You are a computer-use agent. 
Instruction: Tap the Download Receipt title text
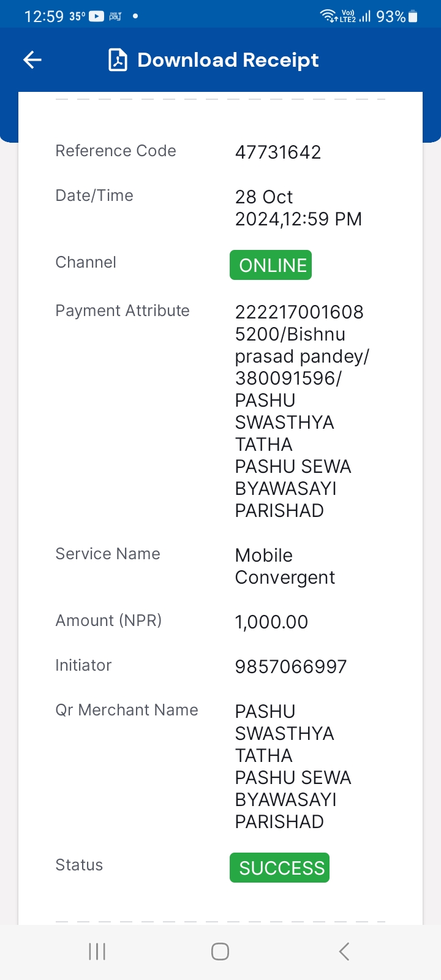point(228,60)
